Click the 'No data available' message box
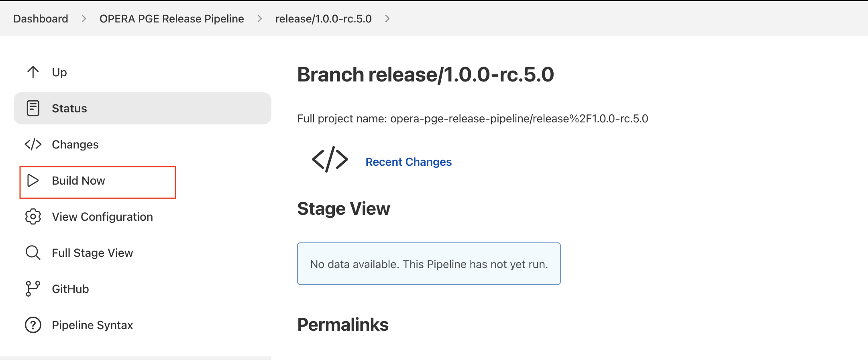This screenshot has width=868, height=360. pyautogui.click(x=429, y=264)
